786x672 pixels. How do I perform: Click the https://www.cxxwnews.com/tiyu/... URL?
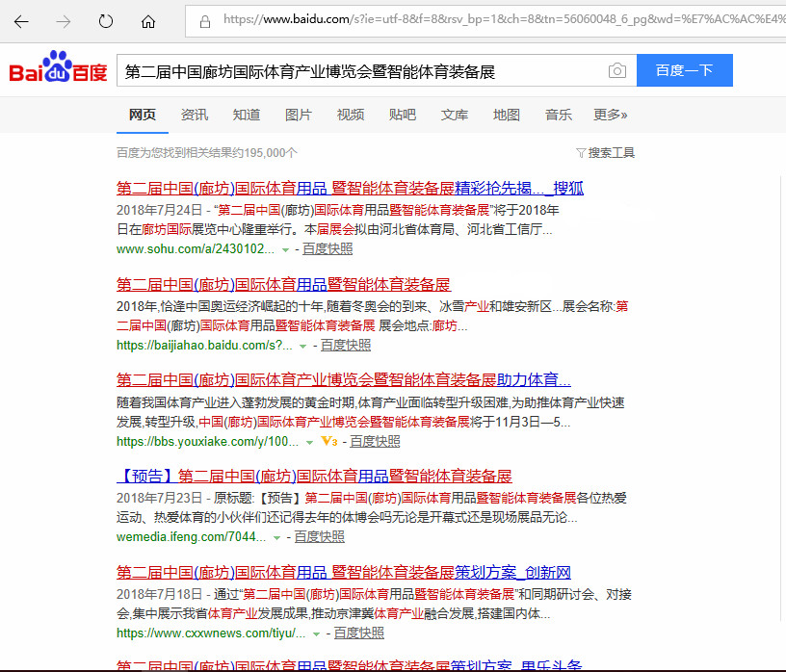click(x=211, y=633)
